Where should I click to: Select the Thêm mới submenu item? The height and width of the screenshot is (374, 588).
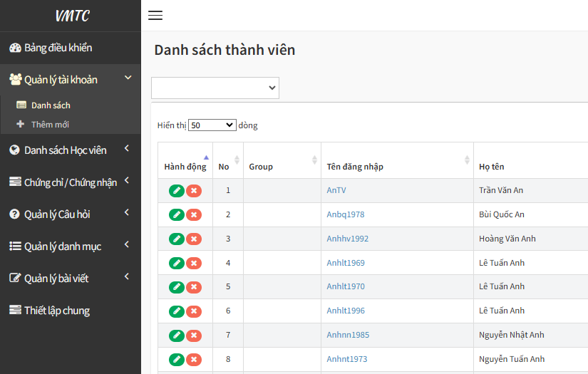[x=50, y=125]
